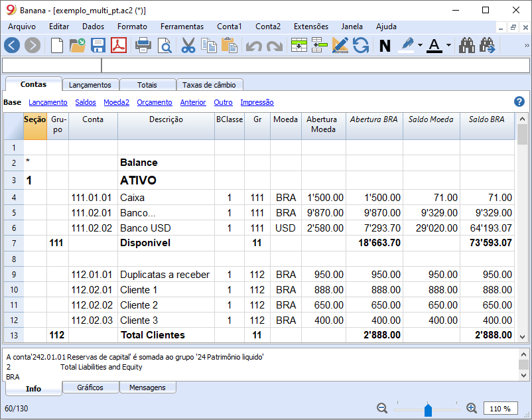Select account 111.01.01 cell
Image resolution: width=532 pixels, height=420 pixels.
pyautogui.click(x=93, y=198)
